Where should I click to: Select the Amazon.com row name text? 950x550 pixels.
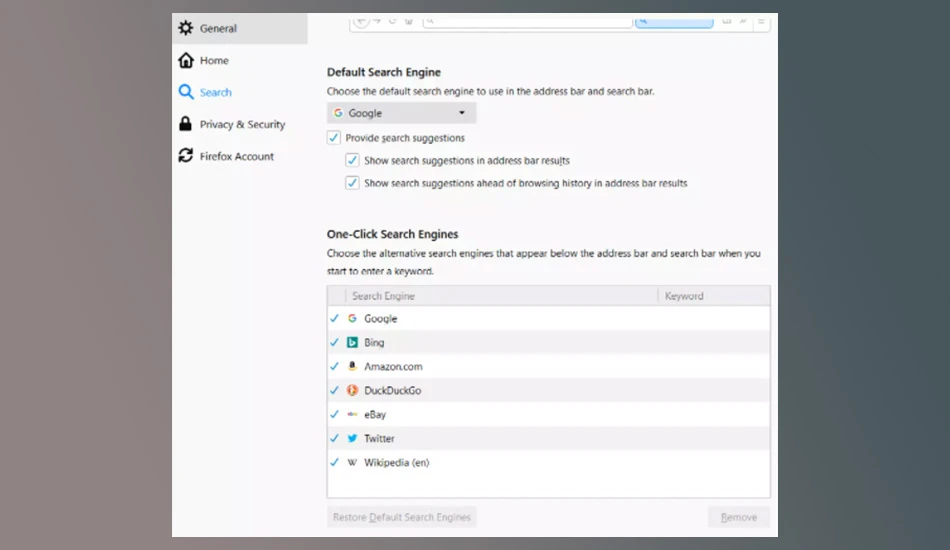click(x=393, y=366)
